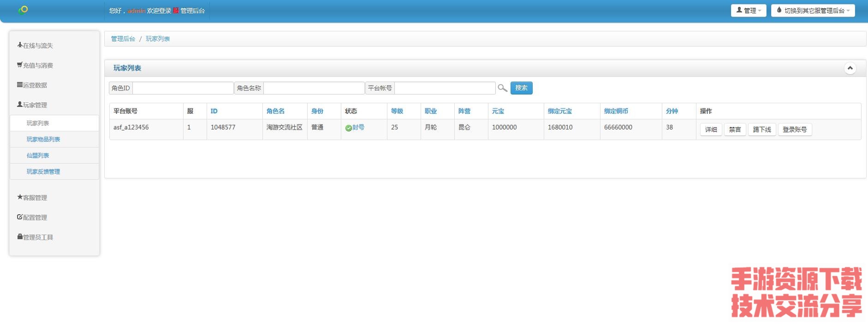Open the 运营数据 sidebar menu
The width and height of the screenshot is (868, 324).
32,85
